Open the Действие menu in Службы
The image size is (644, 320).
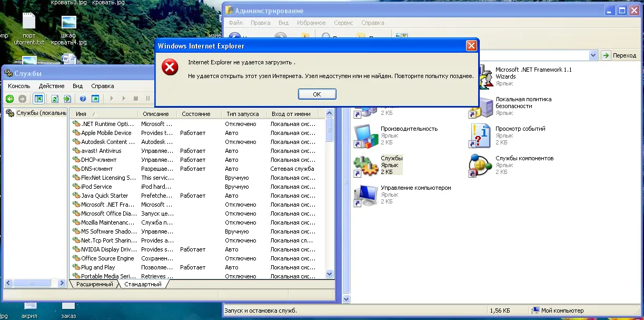pyautogui.click(x=52, y=86)
